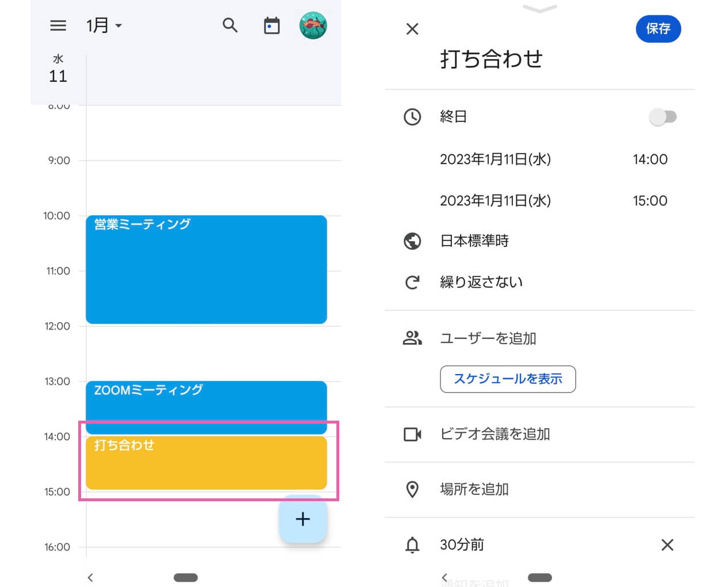Expand the 1月 month dropdown
The height and width of the screenshot is (587, 728).
tap(104, 25)
